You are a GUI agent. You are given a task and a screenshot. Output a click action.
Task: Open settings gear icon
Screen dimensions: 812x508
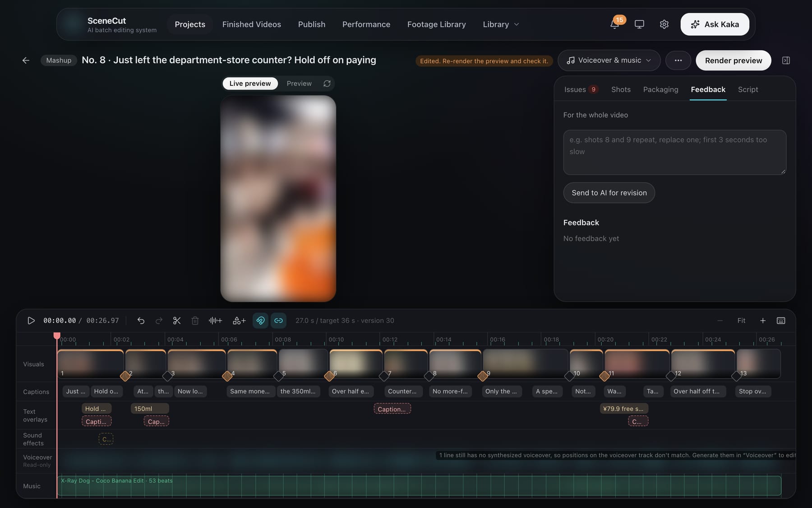click(664, 24)
